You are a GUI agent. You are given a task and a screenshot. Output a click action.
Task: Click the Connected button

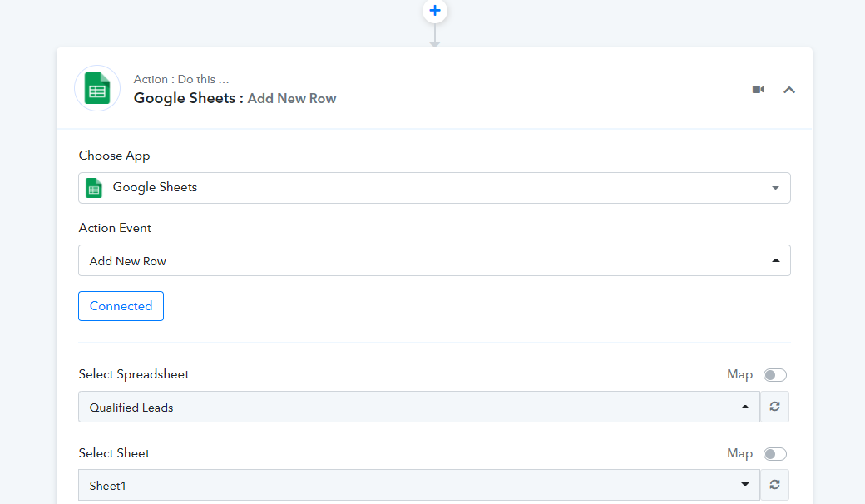[121, 306]
